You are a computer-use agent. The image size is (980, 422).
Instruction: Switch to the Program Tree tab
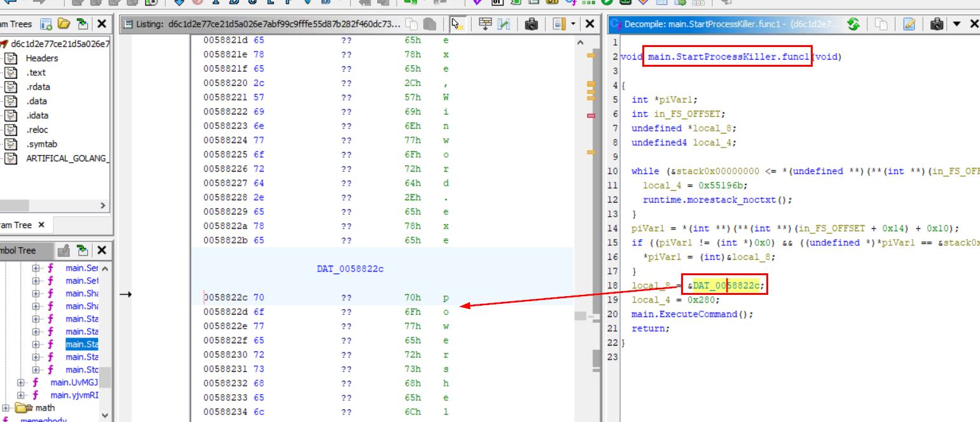(x=16, y=225)
